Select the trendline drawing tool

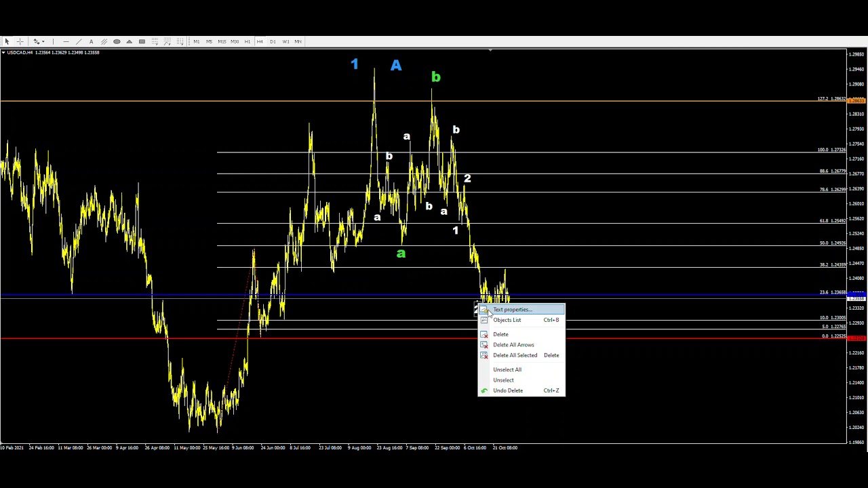(79, 41)
